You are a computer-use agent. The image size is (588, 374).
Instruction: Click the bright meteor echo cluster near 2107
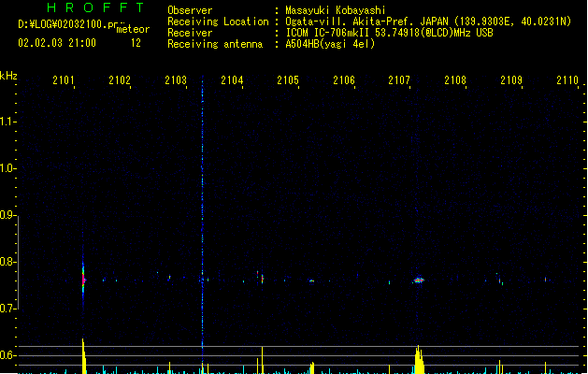419,280
